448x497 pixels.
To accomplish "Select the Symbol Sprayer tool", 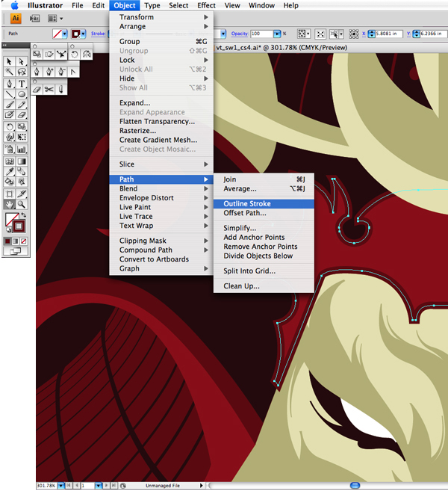I will pyautogui.click(x=9, y=149).
